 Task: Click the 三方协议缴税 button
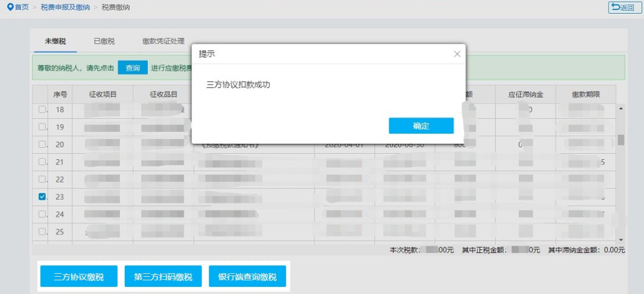(x=79, y=277)
